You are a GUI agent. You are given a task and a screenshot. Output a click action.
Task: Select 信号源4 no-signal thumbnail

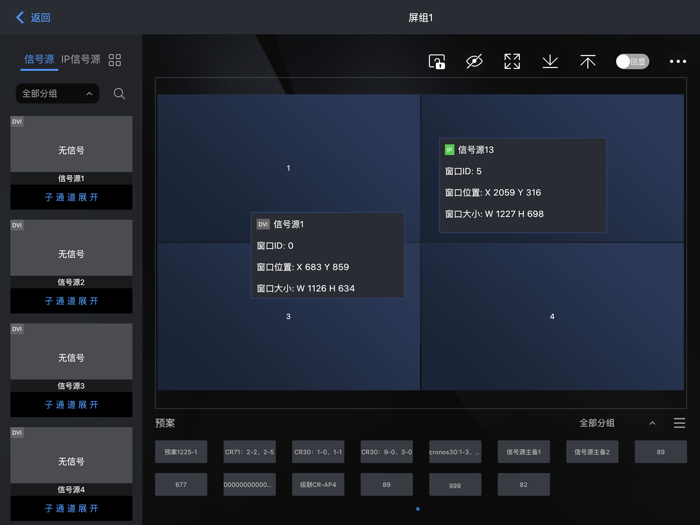point(71,455)
